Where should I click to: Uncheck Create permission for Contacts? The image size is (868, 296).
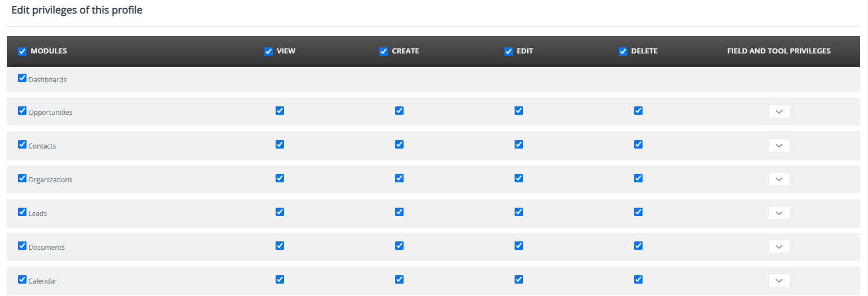click(x=400, y=145)
